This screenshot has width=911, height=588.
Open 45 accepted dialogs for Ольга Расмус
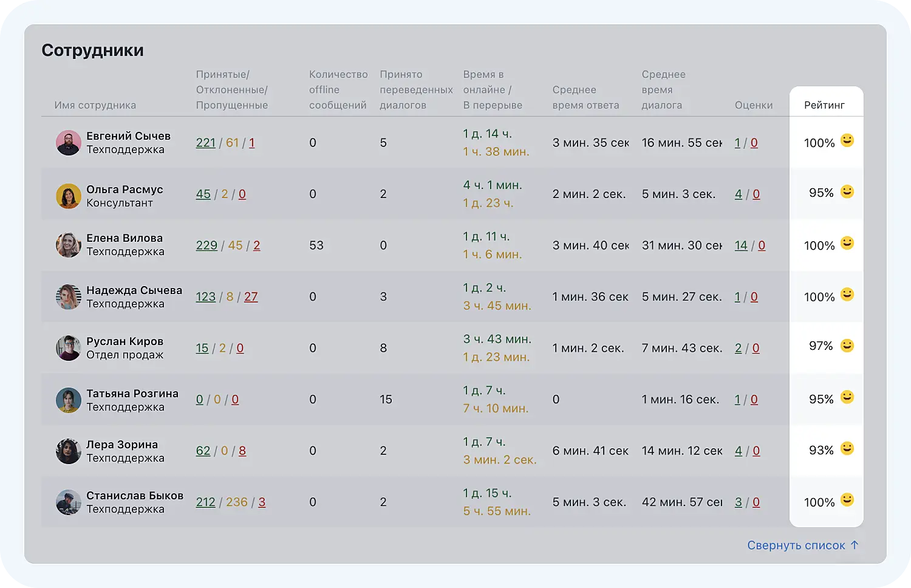203,194
